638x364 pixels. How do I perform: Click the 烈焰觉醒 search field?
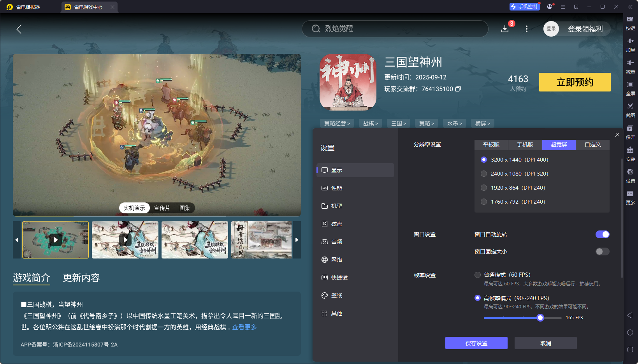[394, 29]
